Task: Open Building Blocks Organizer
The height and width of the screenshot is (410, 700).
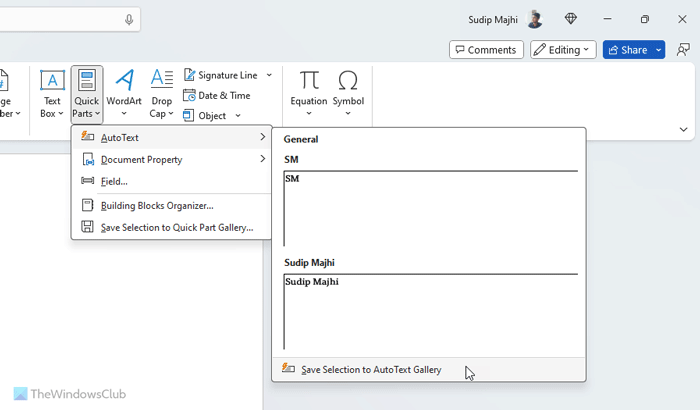Action: click(x=156, y=205)
